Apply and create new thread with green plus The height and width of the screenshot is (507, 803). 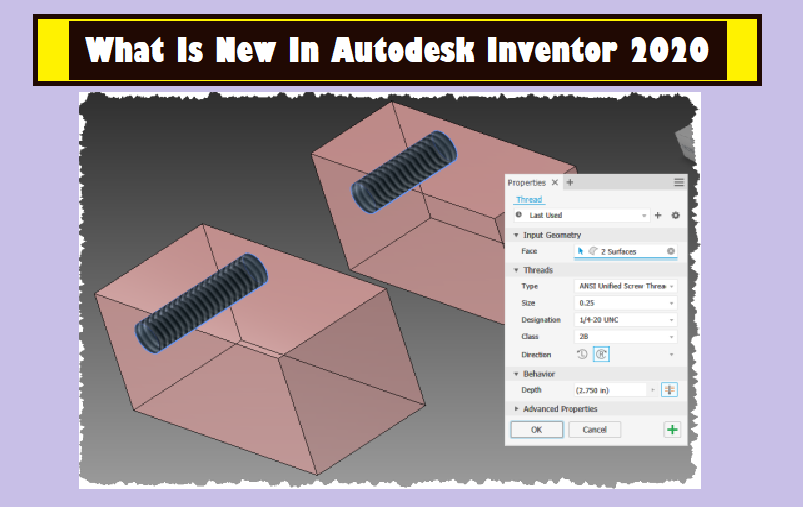coord(672,430)
